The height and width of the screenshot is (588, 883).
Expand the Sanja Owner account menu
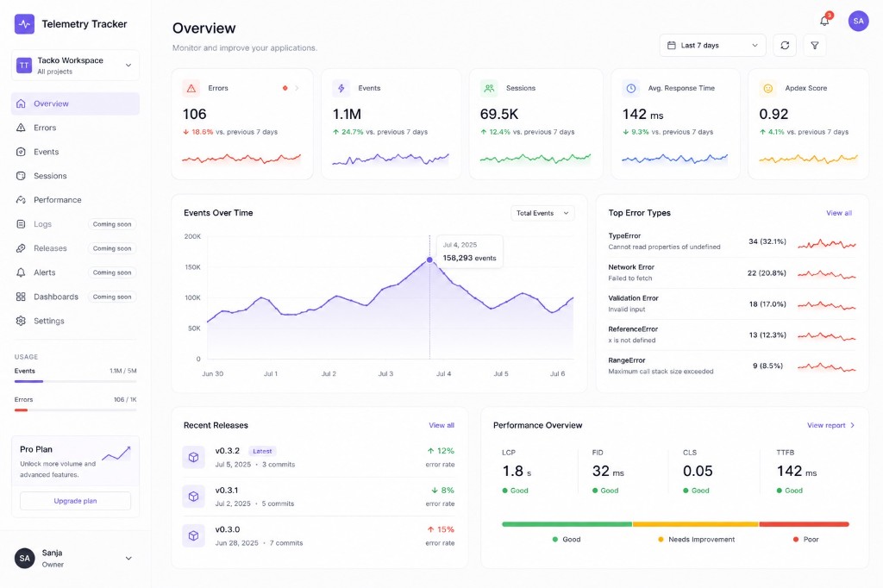click(128, 558)
